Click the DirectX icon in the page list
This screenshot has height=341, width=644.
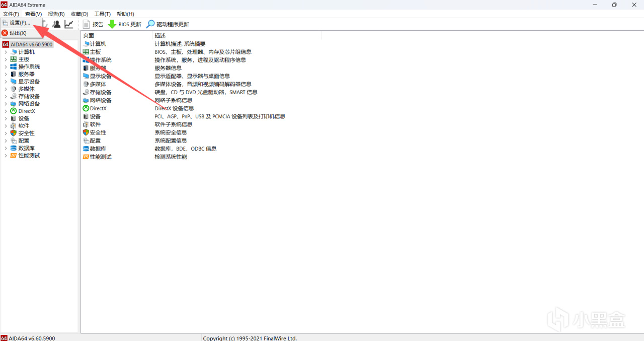coord(86,108)
